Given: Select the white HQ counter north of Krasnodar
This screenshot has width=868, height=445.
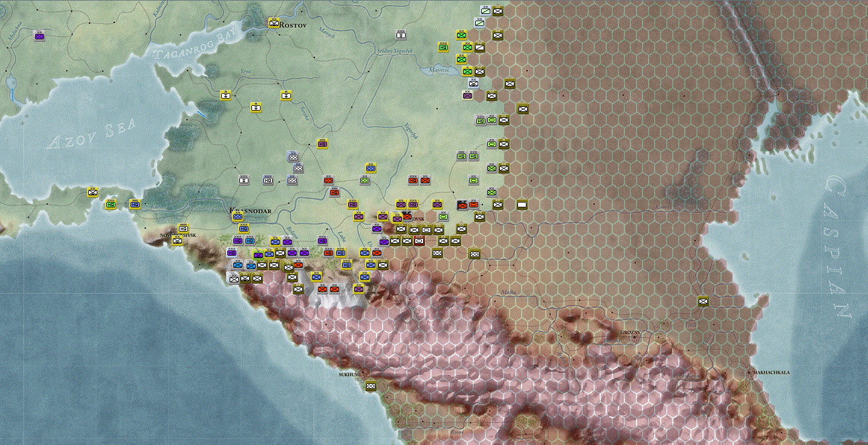Looking at the screenshot, I should pyautogui.click(x=268, y=180).
